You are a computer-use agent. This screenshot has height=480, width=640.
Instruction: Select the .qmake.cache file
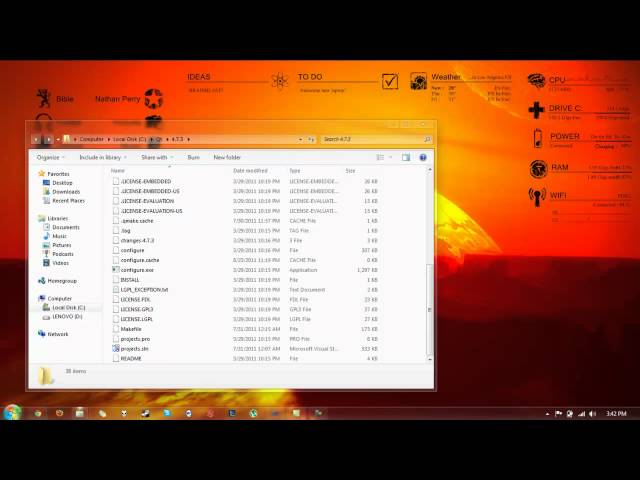[137, 221]
